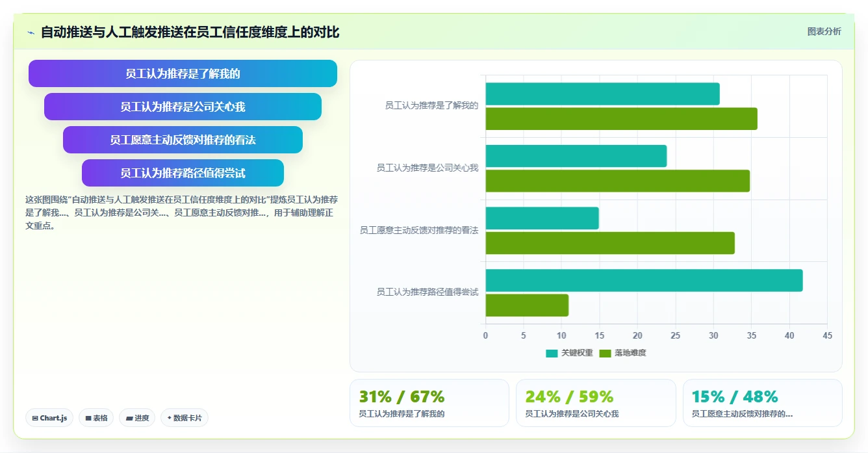Click the x-axis tick value 20

[x=637, y=335]
